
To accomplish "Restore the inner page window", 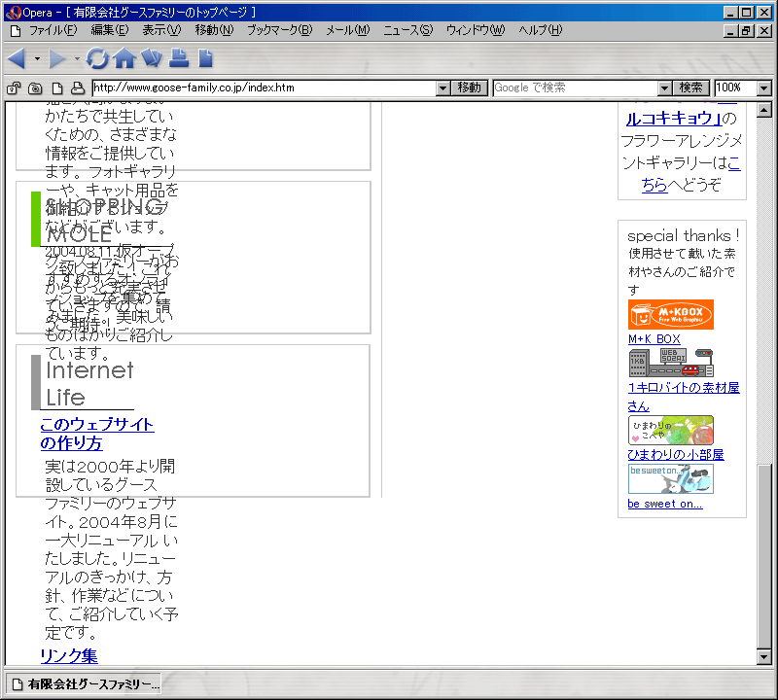I will [x=746, y=31].
